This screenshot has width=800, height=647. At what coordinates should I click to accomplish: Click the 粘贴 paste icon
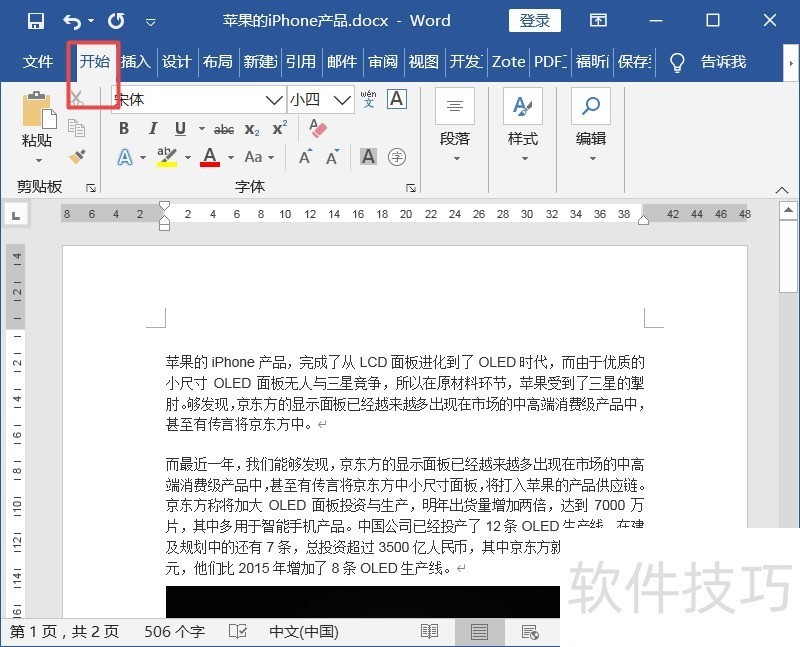[x=38, y=110]
